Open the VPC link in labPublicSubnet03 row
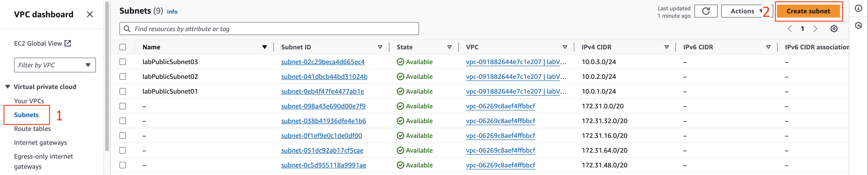The width and height of the screenshot is (868, 175). coord(516,62)
